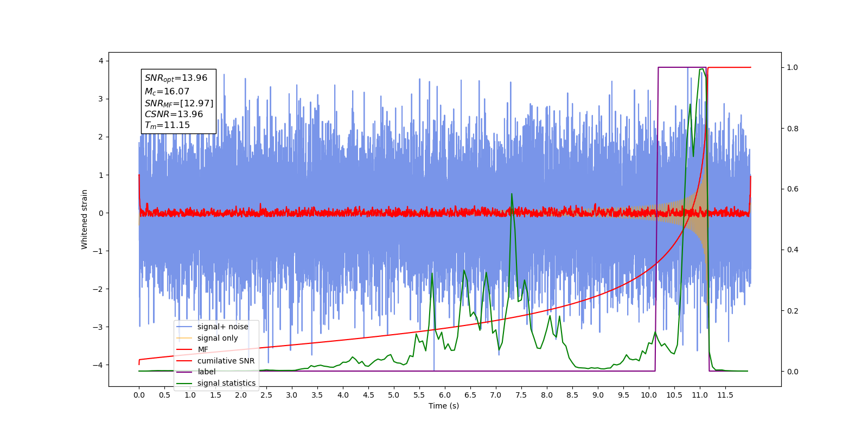Click the "label" legend entry text
Image resolution: width=868 pixels, height=434 pixels.
(207, 372)
